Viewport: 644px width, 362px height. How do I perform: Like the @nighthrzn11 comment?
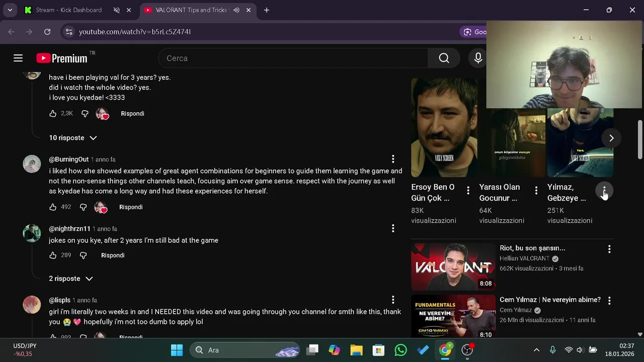point(53,255)
